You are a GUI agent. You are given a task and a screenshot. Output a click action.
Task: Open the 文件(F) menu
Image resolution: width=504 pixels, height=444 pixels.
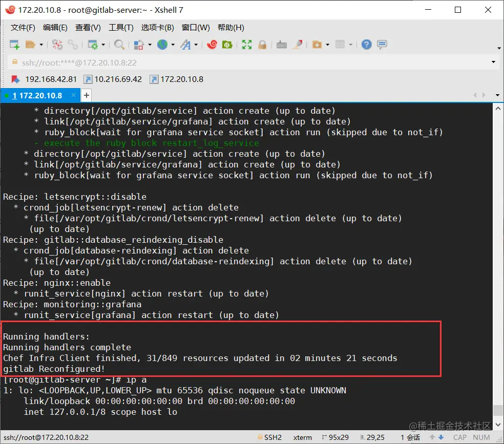(23, 28)
